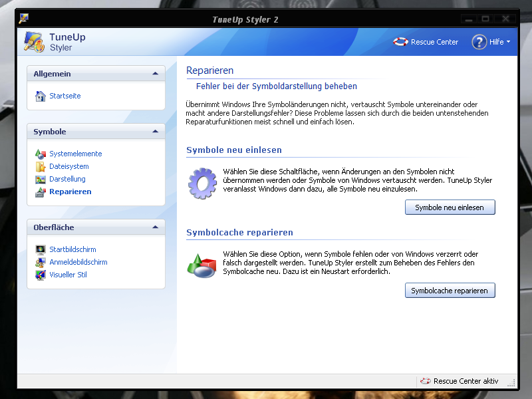Close the TuneUp Styler 2 window
Viewport: 532px width, 399px height.
(x=506, y=19)
